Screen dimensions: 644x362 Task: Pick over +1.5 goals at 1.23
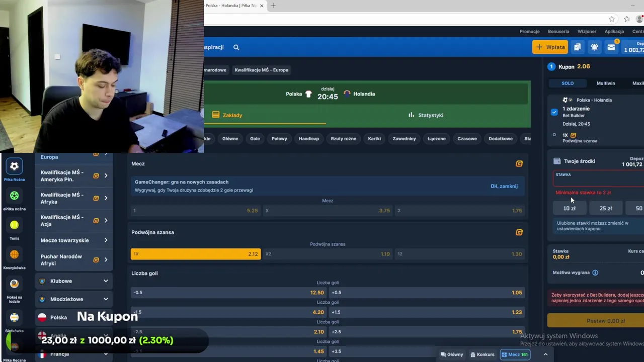click(x=427, y=312)
